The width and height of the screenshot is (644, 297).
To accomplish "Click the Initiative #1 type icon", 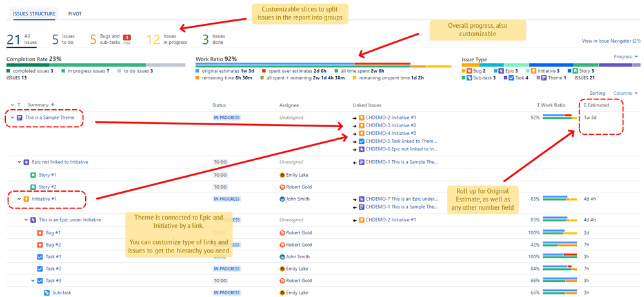I will 26,200.
